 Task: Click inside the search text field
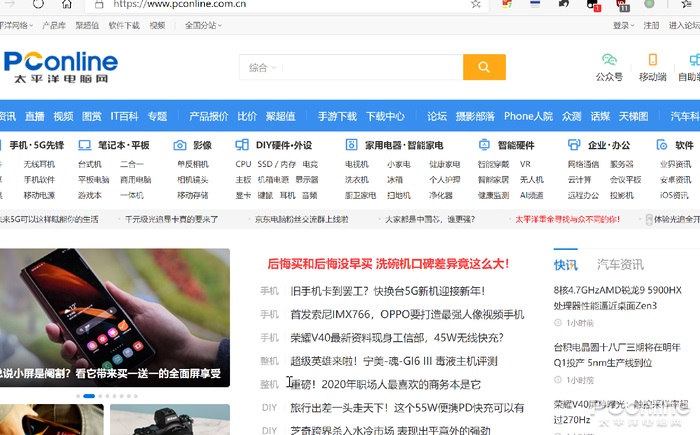coord(373,67)
